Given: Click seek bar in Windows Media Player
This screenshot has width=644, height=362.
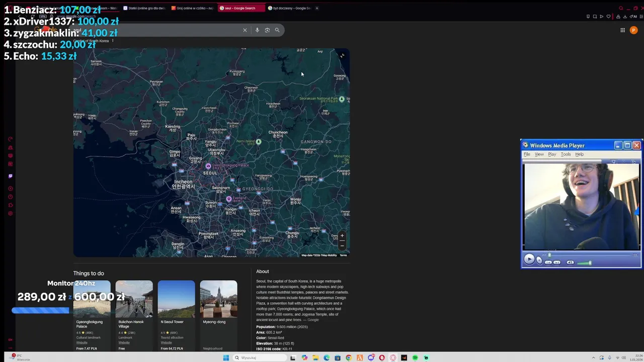Looking at the screenshot, I should [589, 255].
